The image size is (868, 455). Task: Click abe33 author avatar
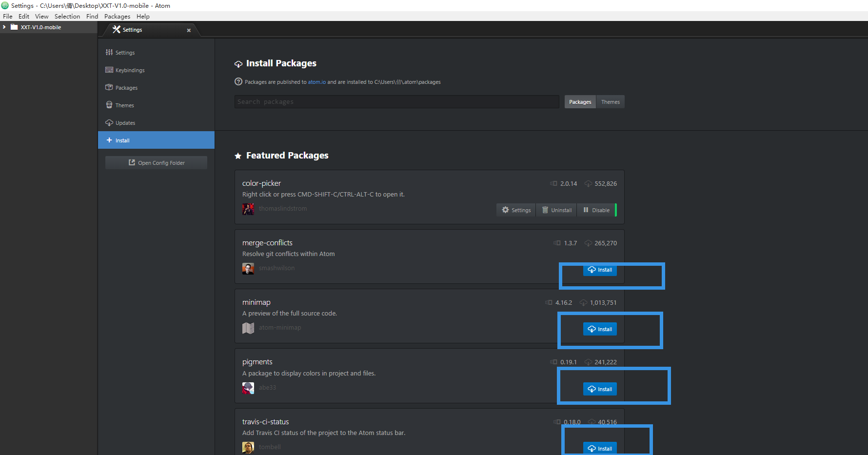pyautogui.click(x=248, y=388)
